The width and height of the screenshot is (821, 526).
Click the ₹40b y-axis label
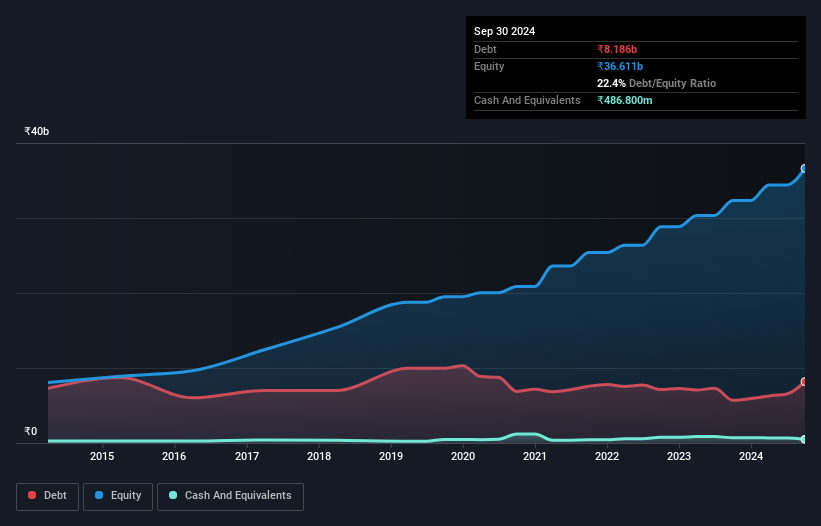pyautogui.click(x=37, y=131)
